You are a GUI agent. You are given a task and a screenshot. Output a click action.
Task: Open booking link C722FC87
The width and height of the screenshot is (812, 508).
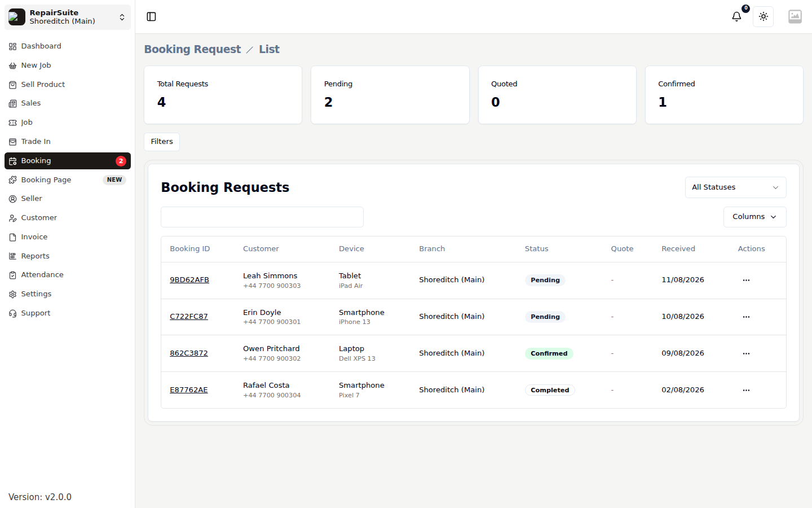coord(189,317)
